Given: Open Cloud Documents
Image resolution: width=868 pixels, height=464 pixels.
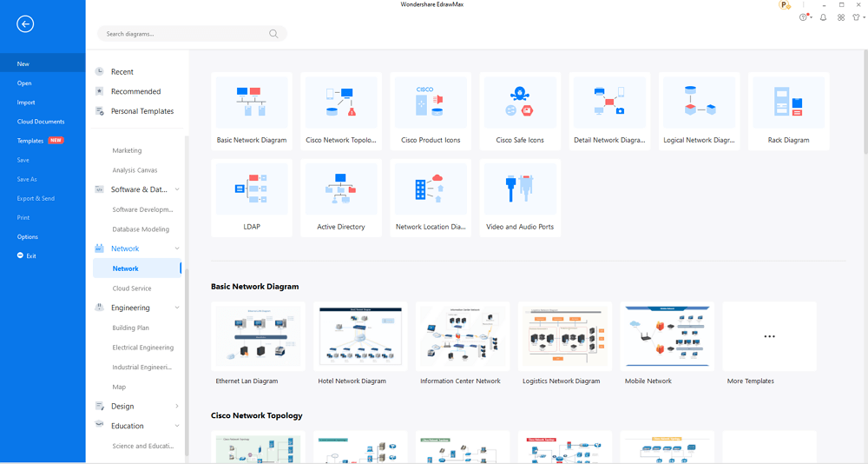Looking at the screenshot, I should (43, 122).
